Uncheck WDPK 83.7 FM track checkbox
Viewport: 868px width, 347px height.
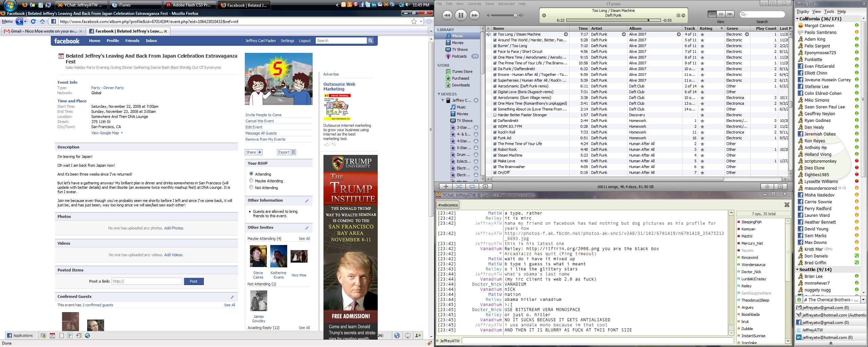495,126
